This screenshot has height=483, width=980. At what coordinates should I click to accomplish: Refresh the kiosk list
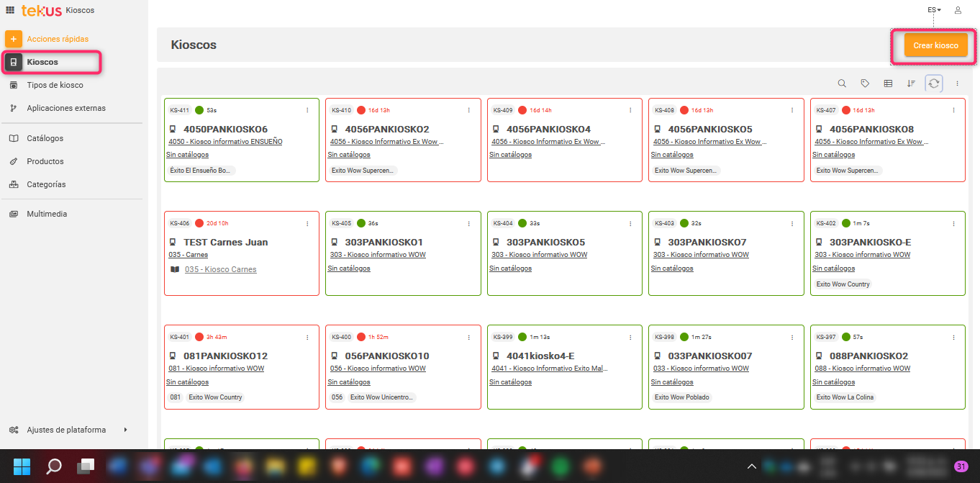pos(934,83)
